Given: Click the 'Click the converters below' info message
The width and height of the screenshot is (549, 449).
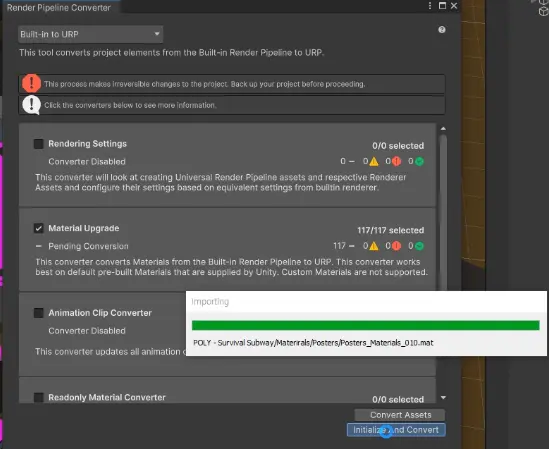Looking at the screenshot, I should [130, 105].
